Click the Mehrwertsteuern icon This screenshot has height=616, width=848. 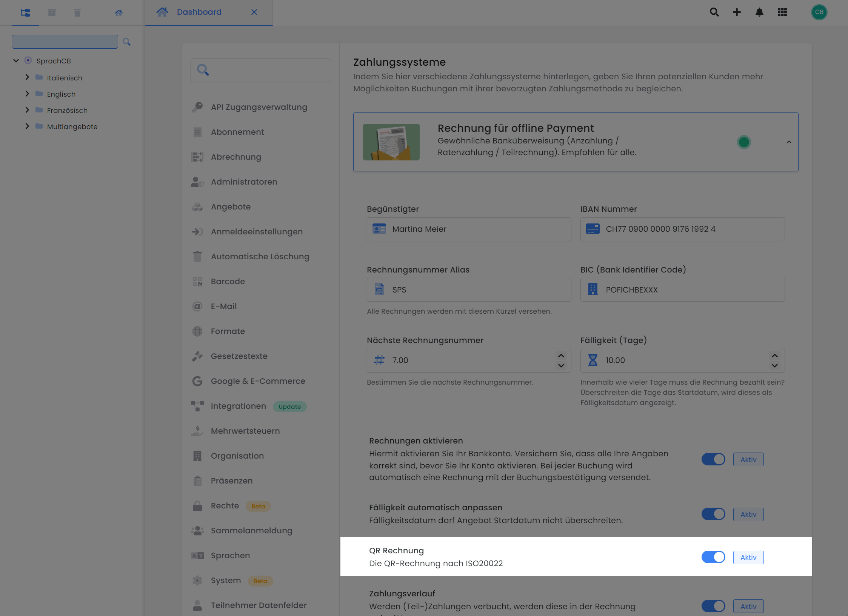point(197,431)
